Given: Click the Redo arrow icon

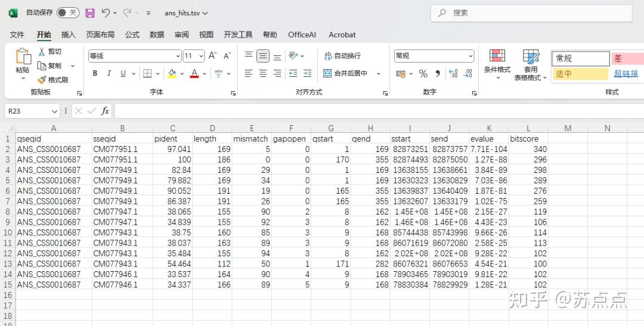Looking at the screenshot, I should [127, 13].
